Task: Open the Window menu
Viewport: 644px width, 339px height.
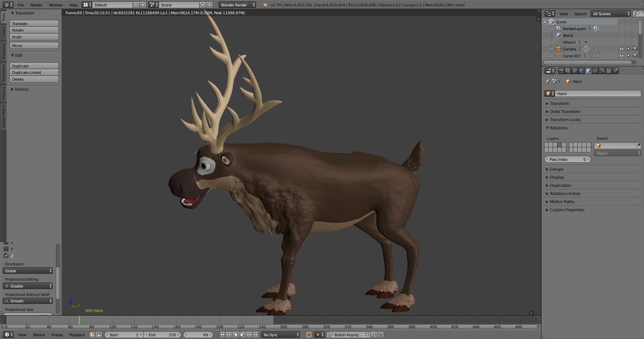Action: pyautogui.click(x=55, y=5)
